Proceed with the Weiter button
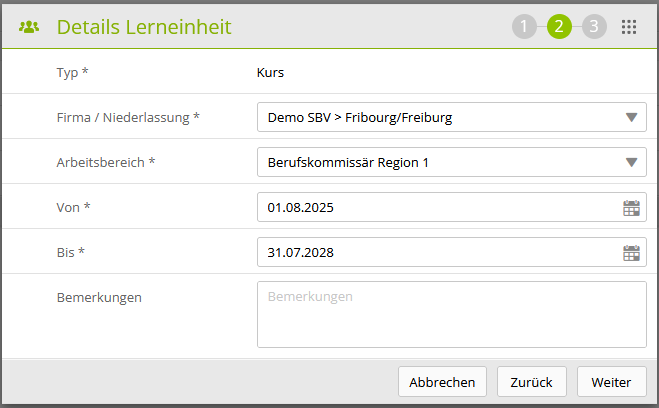Image resolution: width=659 pixels, height=408 pixels. pyautogui.click(x=611, y=382)
